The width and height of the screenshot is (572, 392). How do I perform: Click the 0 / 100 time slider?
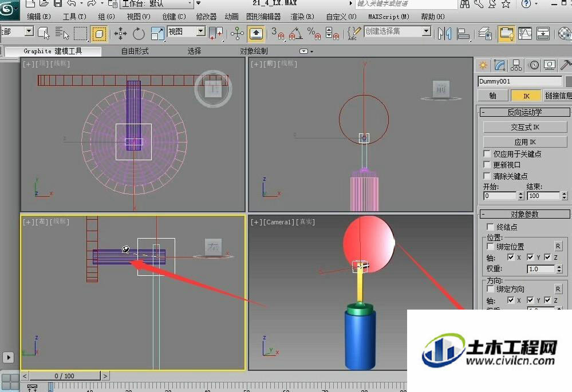click(x=65, y=375)
